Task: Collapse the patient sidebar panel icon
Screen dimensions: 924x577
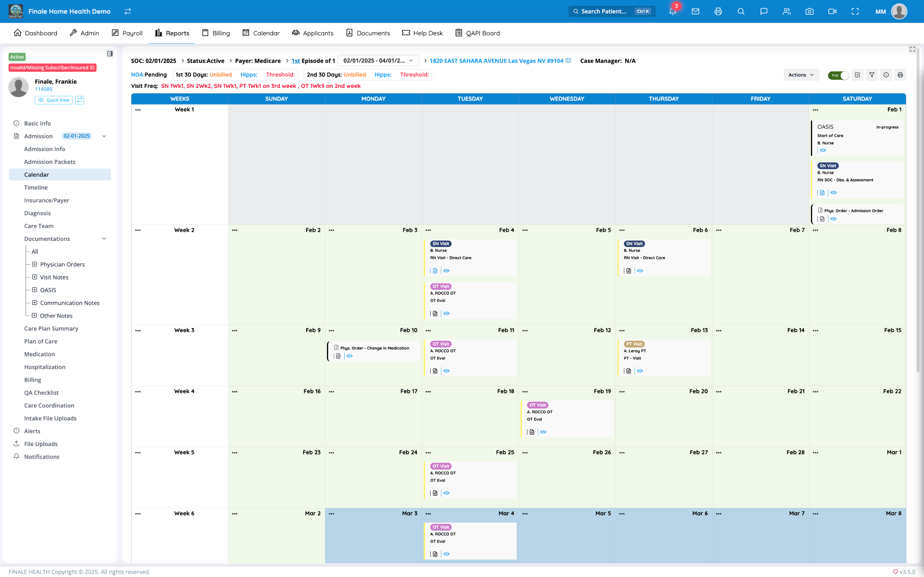Action: pyautogui.click(x=110, y=54)
